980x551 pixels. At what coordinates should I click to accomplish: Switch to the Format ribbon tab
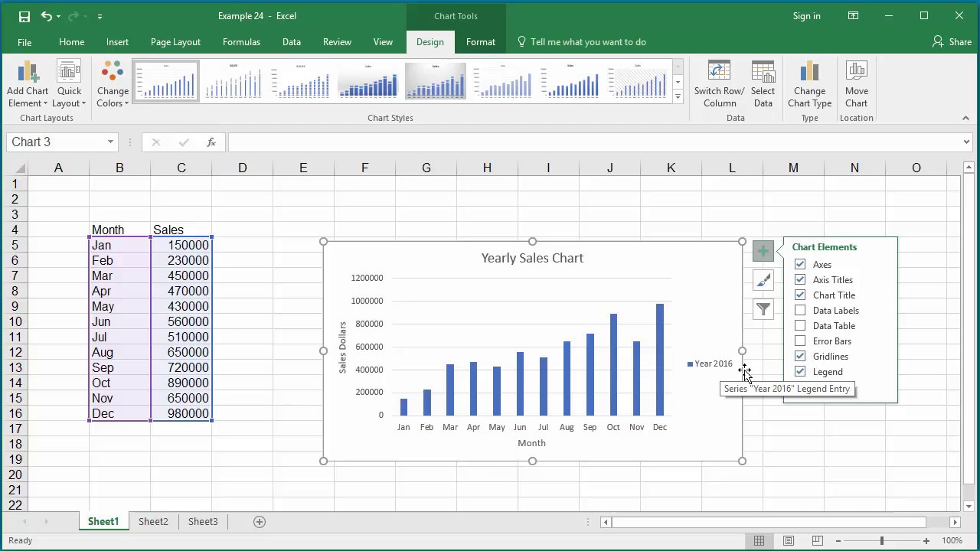point(480,42)
